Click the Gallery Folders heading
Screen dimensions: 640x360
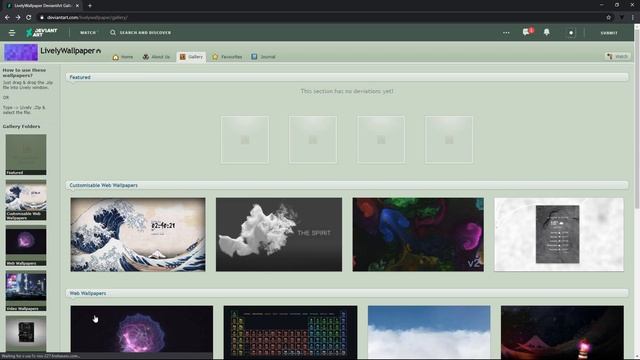[x=22, y=127]
